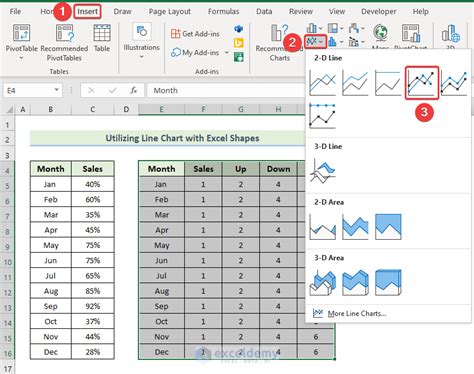474x374 pixels.
Task: Open the Insert Combo Chart menu
Action: click(x=356, y=42)
